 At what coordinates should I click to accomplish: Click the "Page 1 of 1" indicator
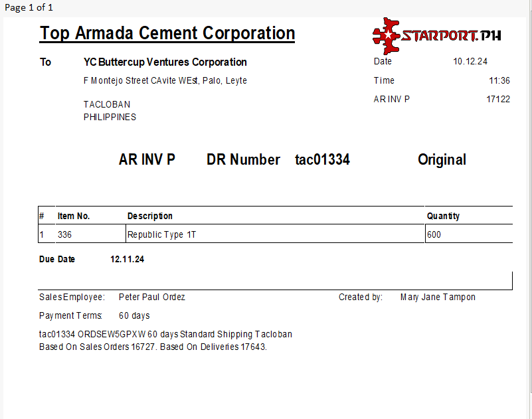pos(29,7)
